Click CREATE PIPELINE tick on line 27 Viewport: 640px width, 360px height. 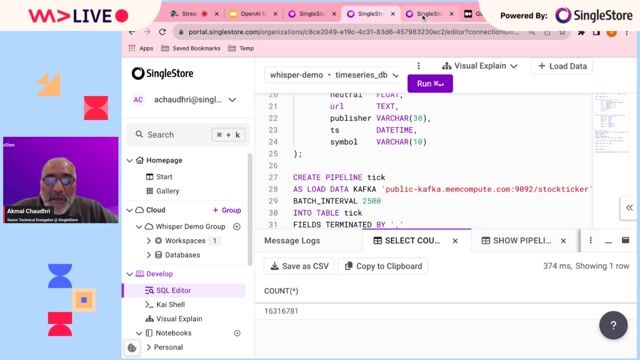[x=339, y=178]
